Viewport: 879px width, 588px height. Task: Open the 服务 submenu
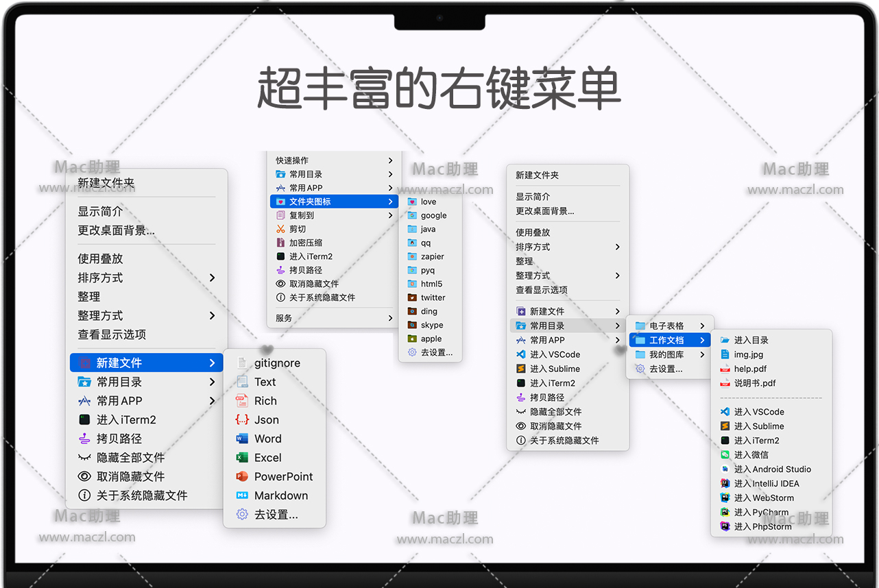tap(390, 318)
